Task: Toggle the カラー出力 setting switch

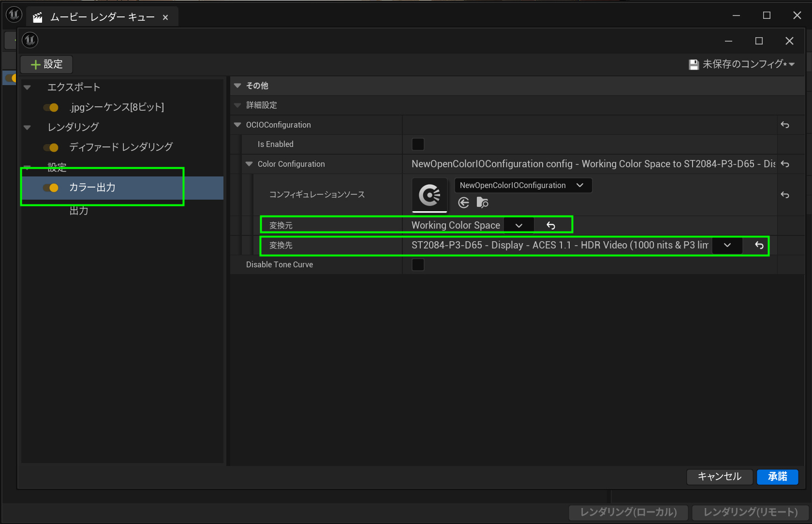Action: coord(51,188)
